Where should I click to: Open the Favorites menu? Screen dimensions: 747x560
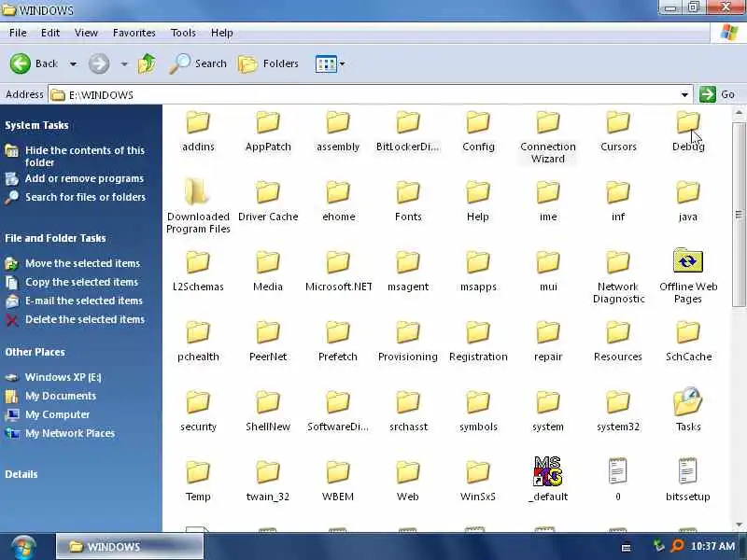[134, 33]
